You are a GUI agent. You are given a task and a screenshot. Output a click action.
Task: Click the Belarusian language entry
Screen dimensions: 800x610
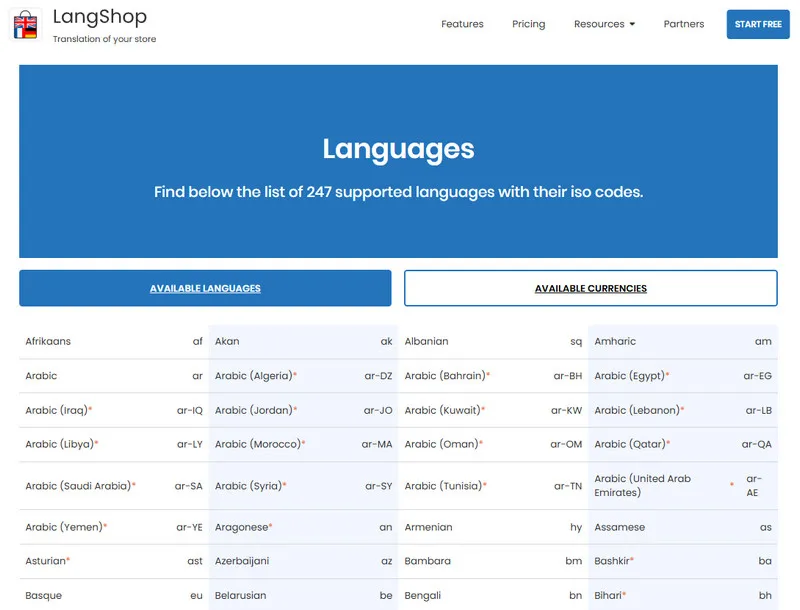point(303,595)
